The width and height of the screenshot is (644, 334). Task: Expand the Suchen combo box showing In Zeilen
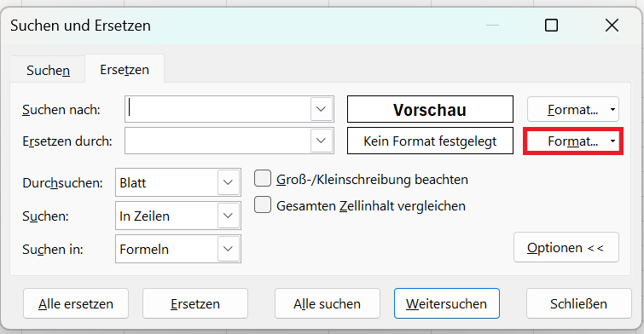[229, 216]
